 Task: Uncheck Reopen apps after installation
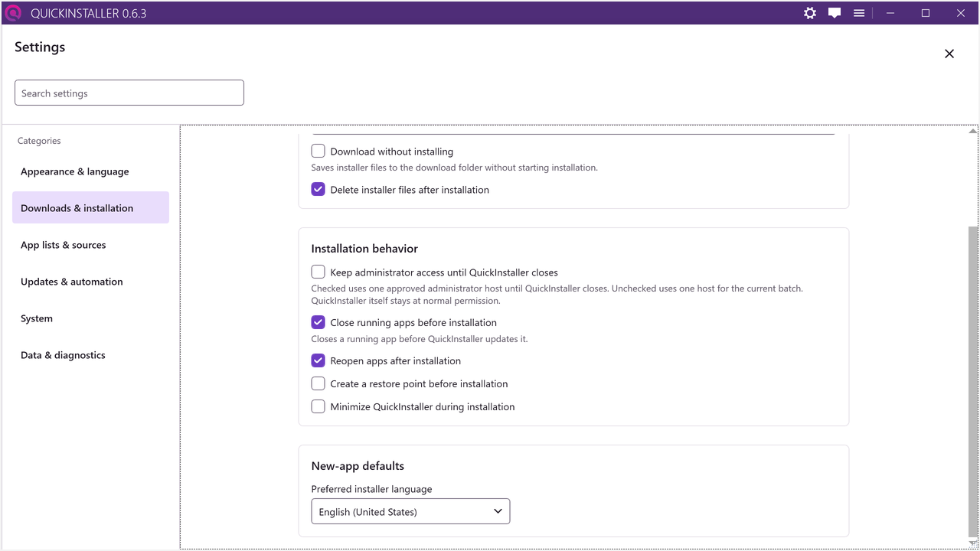pos(318,360)
